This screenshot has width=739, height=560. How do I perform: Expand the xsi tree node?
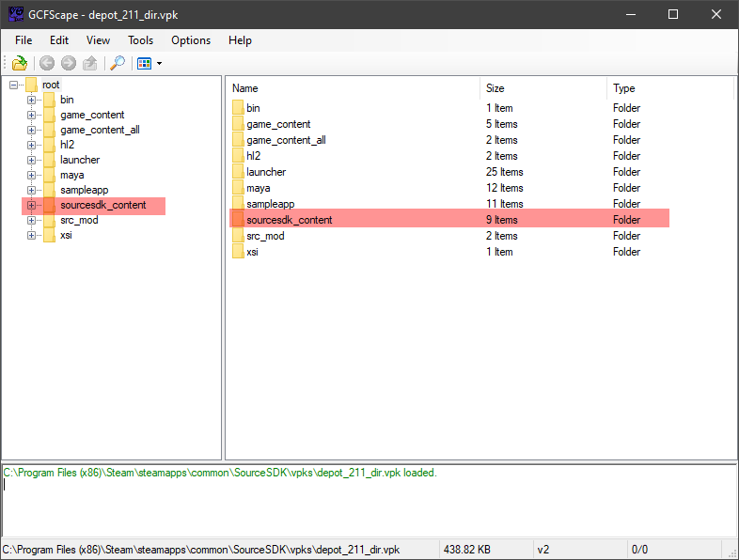[x=31, y=236]
